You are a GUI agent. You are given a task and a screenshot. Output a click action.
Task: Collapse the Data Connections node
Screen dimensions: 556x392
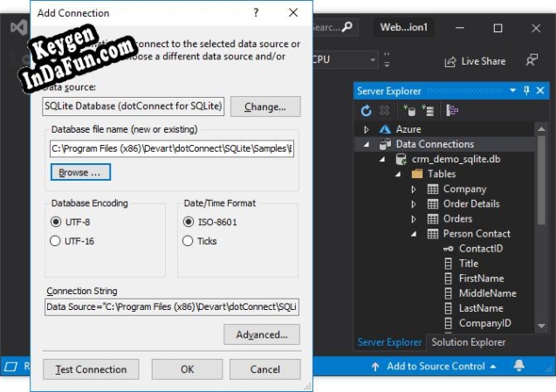click(x=367, y=144)
